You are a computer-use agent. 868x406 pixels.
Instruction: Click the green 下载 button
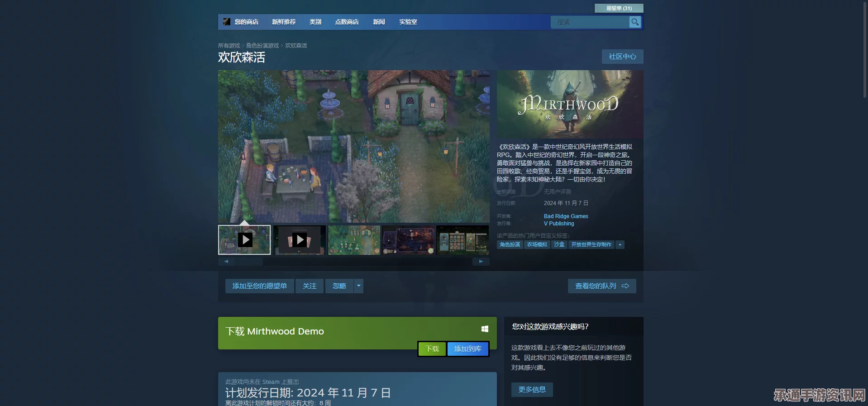click(x=432, y=349)
